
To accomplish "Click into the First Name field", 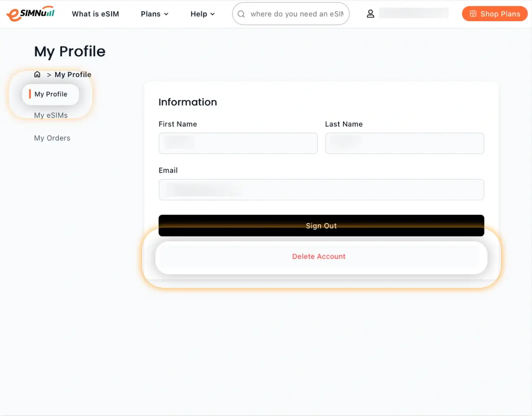I will 238,143.
